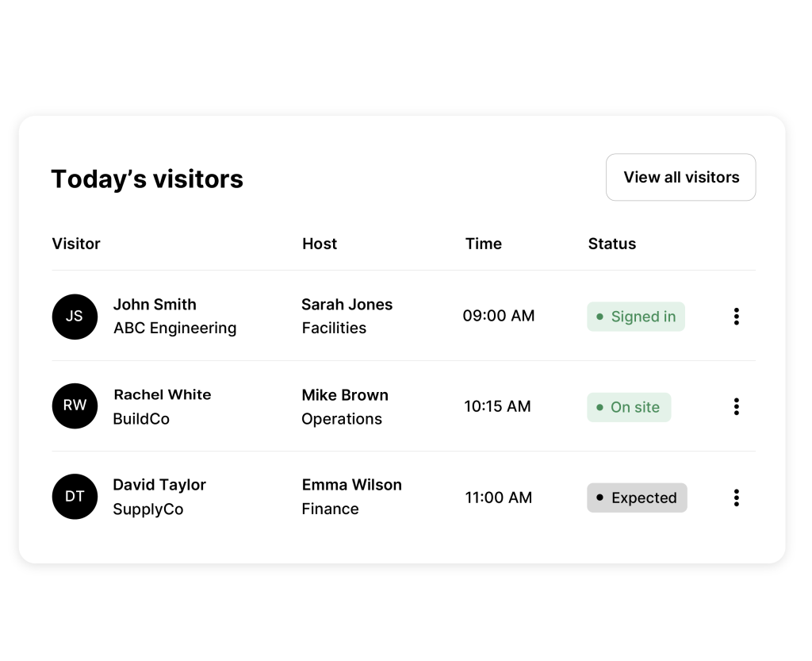Open visitor Rachel White's name
Image resolution: width=812 pixels, height=661 pixels.
tap(162, 394)
